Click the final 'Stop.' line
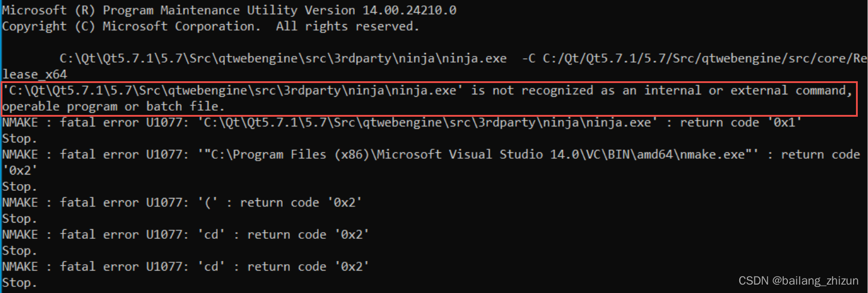 click(19, 283)
